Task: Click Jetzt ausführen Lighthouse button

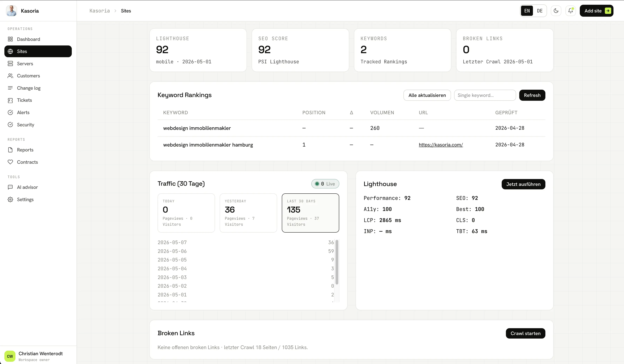Action: click(x=523, y=184)
